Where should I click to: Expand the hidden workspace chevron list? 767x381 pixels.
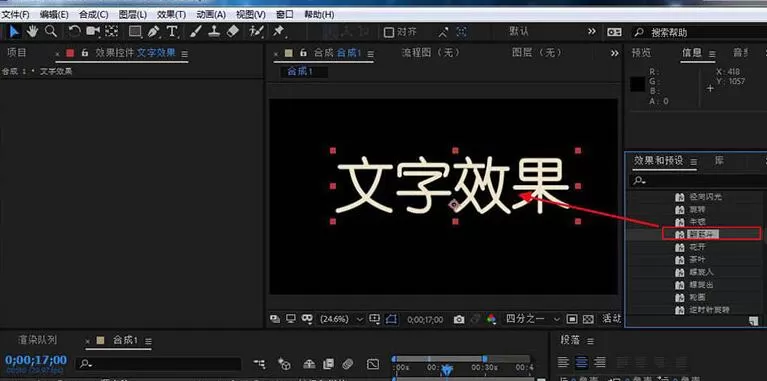point(592,32)
